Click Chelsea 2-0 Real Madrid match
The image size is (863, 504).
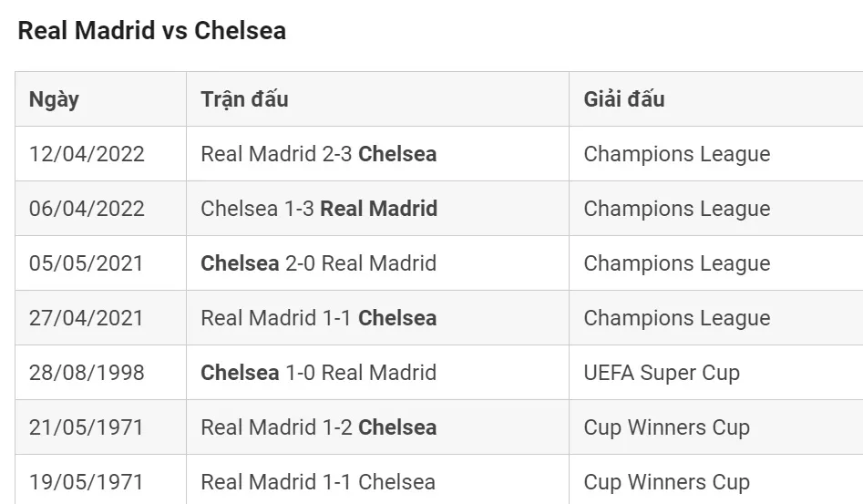(x=318, y=263)
